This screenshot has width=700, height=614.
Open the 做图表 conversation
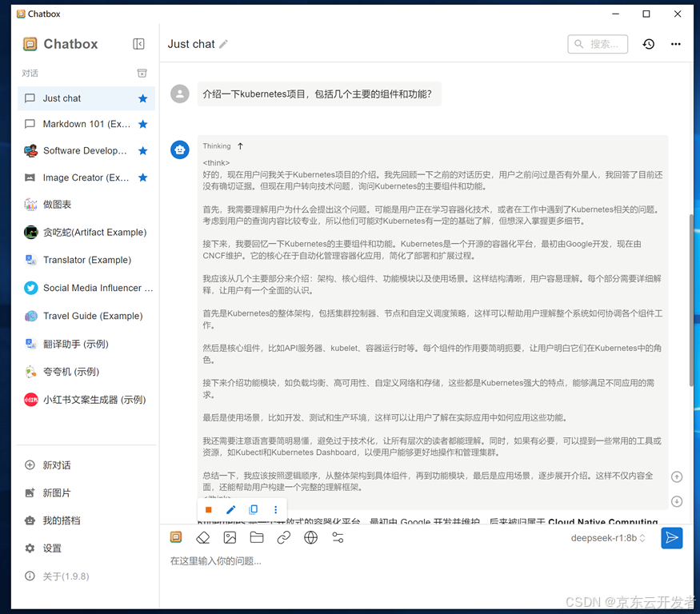pos(86,205)
